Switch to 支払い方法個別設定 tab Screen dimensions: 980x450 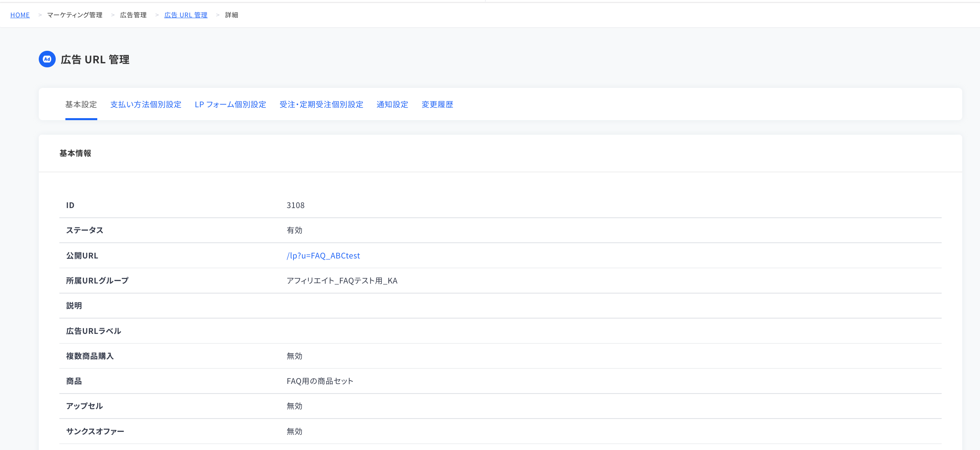(x=146, y=104)
